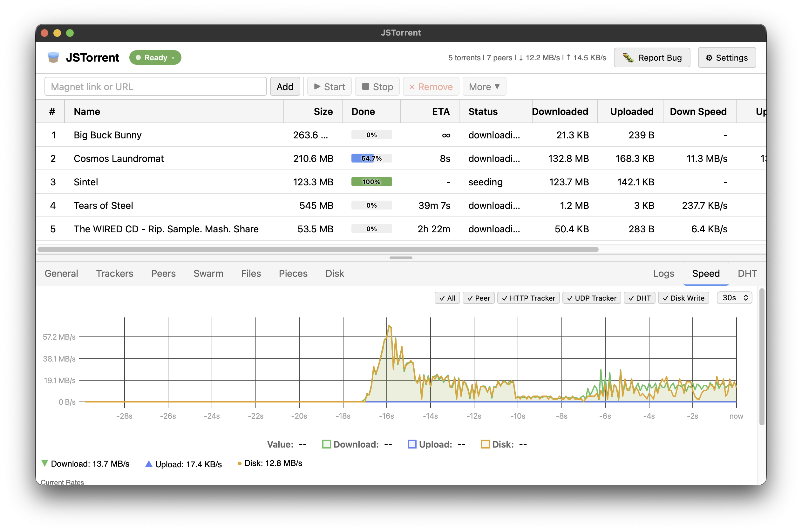Expand the More actions dropdown
802x532 pixels.
(484, 87)
